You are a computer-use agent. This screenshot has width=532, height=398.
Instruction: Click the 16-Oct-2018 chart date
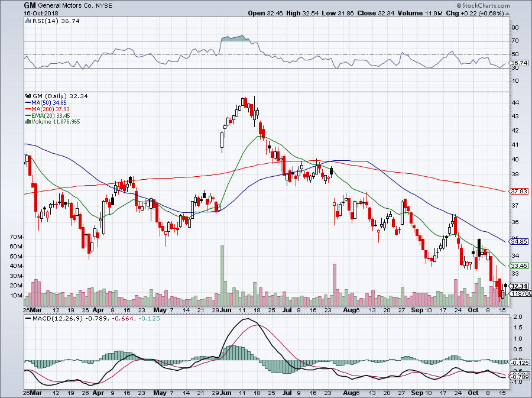(41, 14)
